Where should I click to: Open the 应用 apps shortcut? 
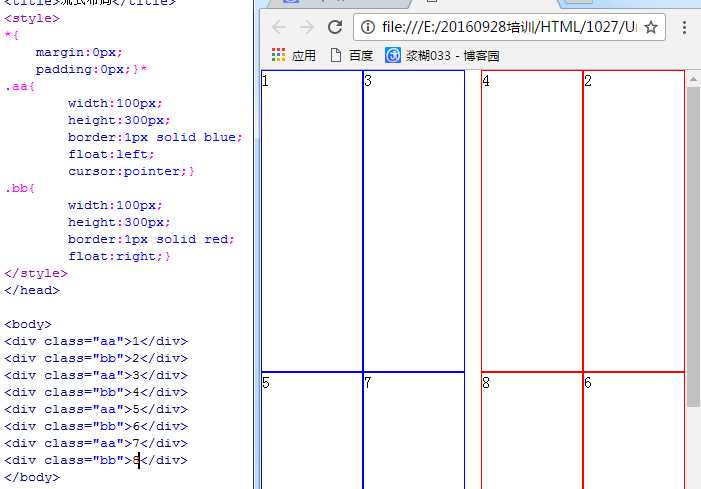[294, 55]
